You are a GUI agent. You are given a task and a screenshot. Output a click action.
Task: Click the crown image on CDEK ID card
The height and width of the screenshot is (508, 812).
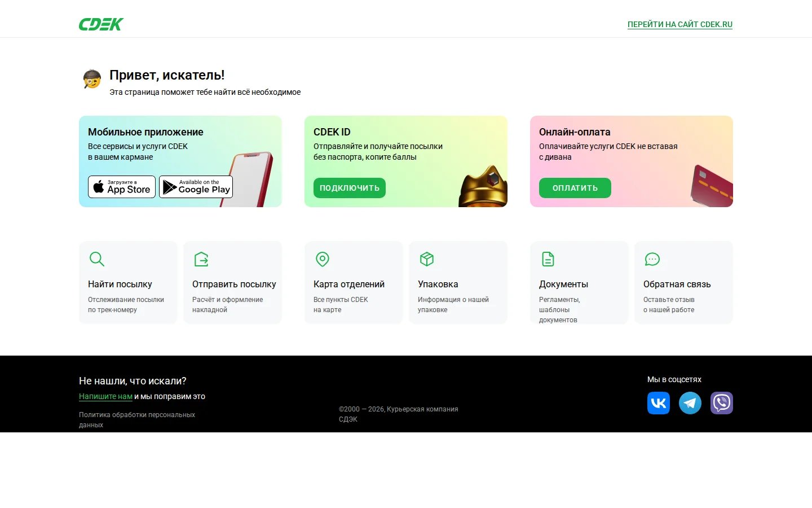click(483, 186)
